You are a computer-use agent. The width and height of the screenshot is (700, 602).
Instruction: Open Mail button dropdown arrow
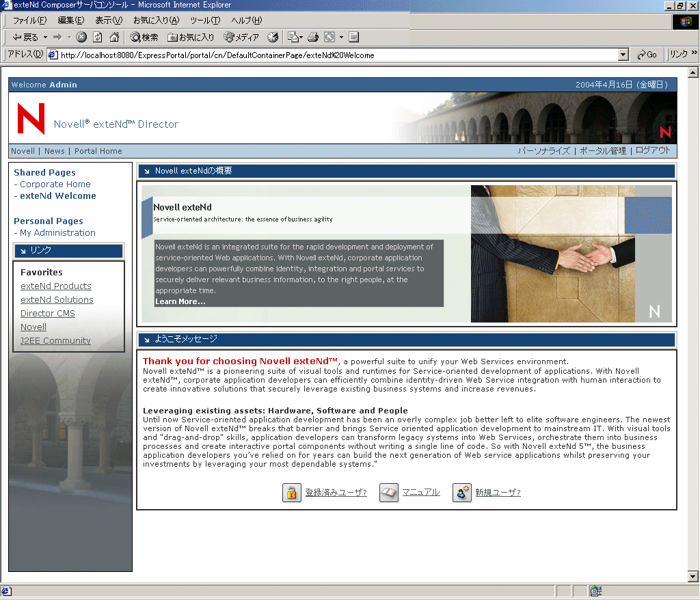click(x=301, y=38)
